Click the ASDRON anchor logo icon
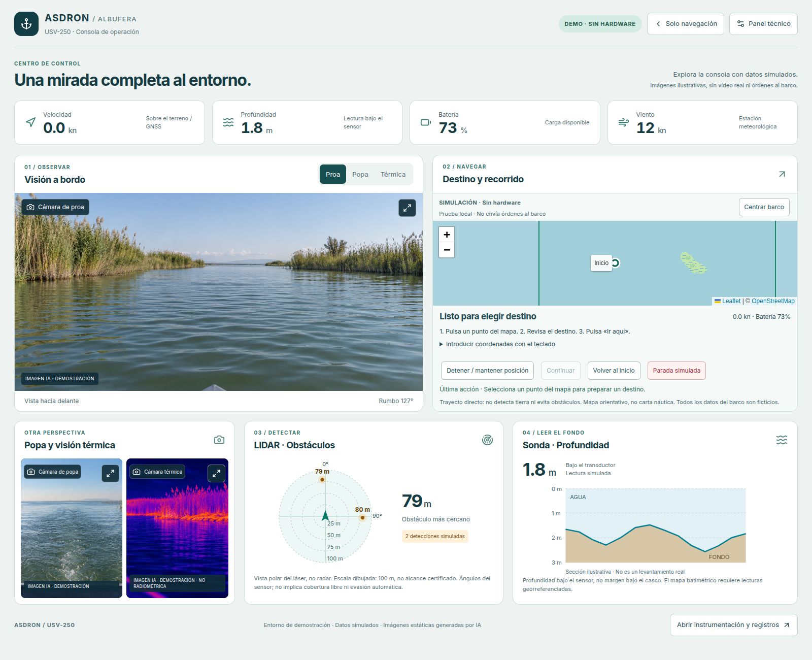Viewport: 812px width, 660px height. (x=26, y=24)
